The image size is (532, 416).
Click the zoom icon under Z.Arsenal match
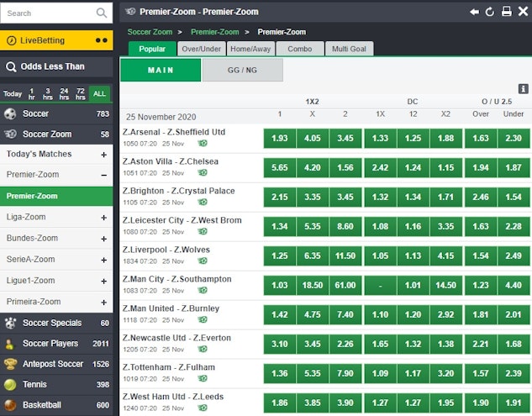tap(203, 144)
